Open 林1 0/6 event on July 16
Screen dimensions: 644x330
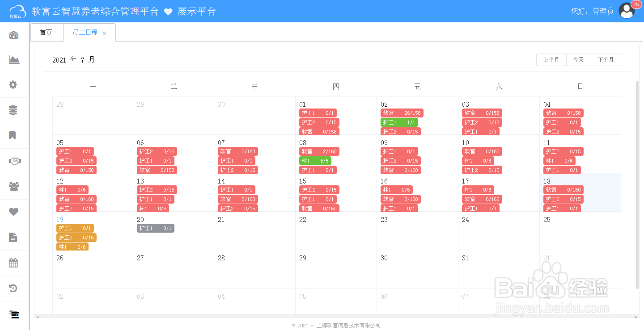tap(397, 190)
